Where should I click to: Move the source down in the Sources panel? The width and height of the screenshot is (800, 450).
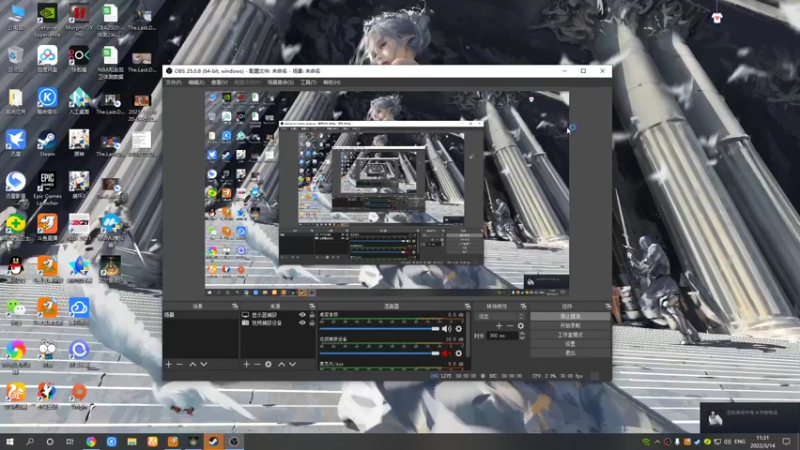point(292,364)
